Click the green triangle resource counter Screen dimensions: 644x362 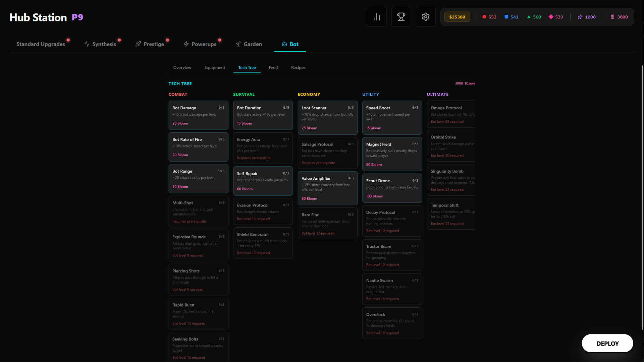click(534, 17)
